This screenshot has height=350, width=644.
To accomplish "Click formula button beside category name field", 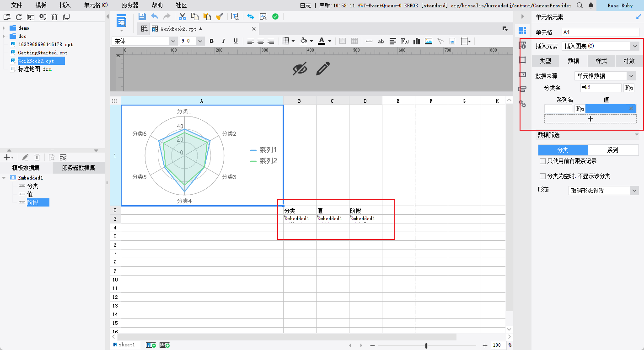I will pyautogui.click(x=629, y=88).
